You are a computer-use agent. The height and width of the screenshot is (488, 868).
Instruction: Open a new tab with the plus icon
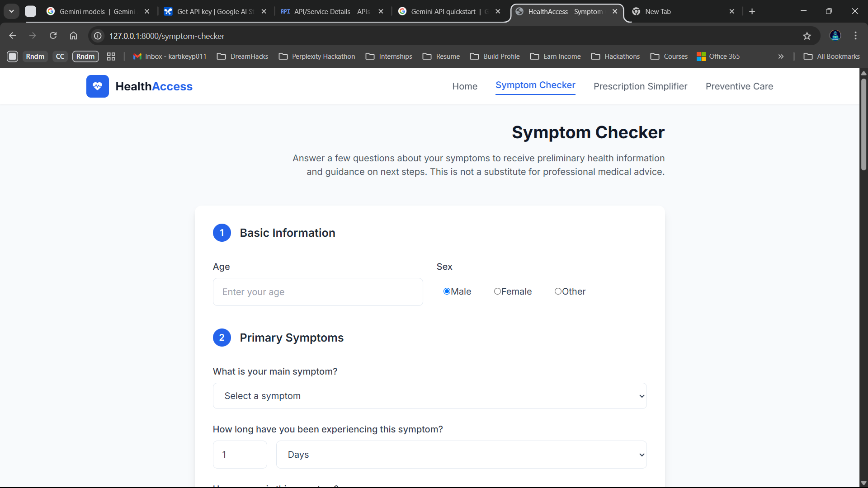(752, 11)
